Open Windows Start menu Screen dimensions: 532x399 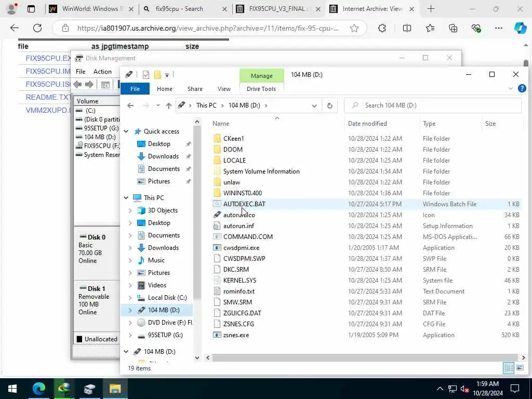(x=12, y=389)
